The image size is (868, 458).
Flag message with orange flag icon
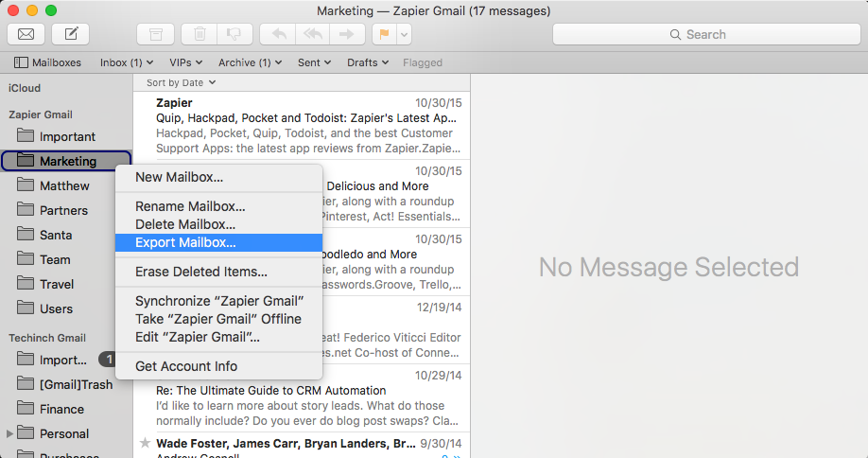click(x=384, y=34)
